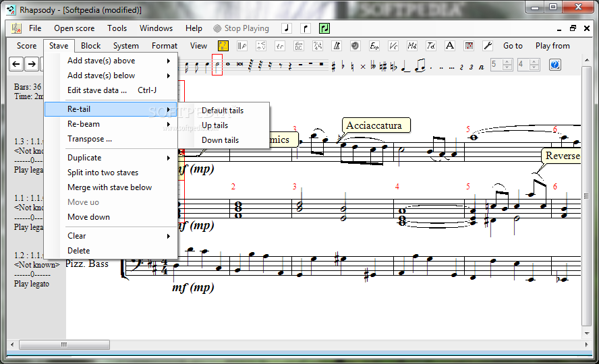Expand the Re-beam submenu
The image size is (599, 364).
pos(111,124)
